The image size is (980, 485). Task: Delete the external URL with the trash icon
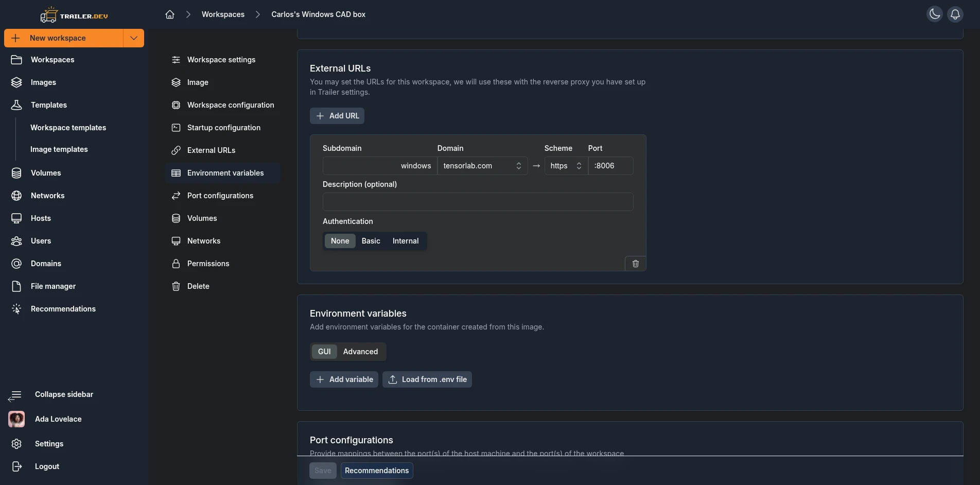636,264
